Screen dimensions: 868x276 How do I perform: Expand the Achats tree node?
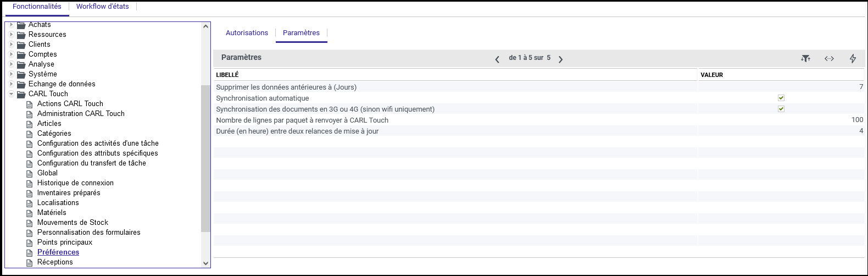click(x=11, y=25)
